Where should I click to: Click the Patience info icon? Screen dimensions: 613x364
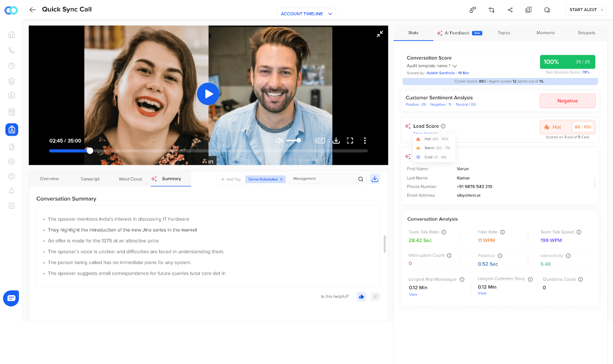click(500, 256)
